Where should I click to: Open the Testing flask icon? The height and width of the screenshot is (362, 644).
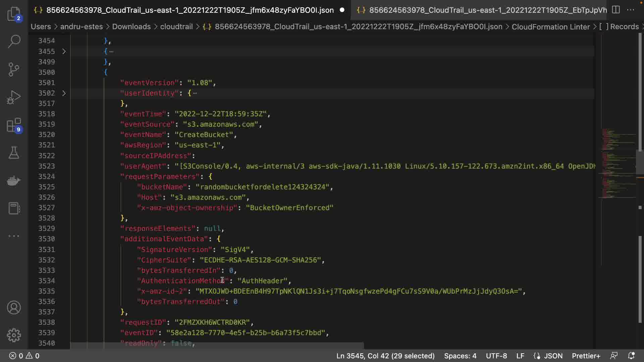pos(14,153)
